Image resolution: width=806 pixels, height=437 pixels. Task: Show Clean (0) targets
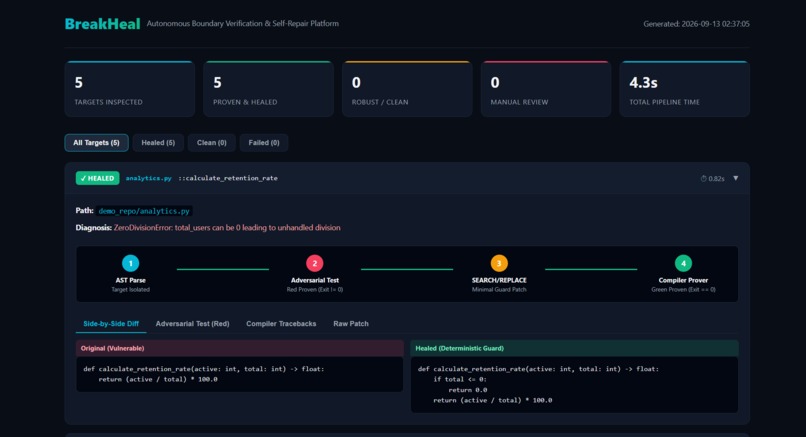[x=211, y=142]
